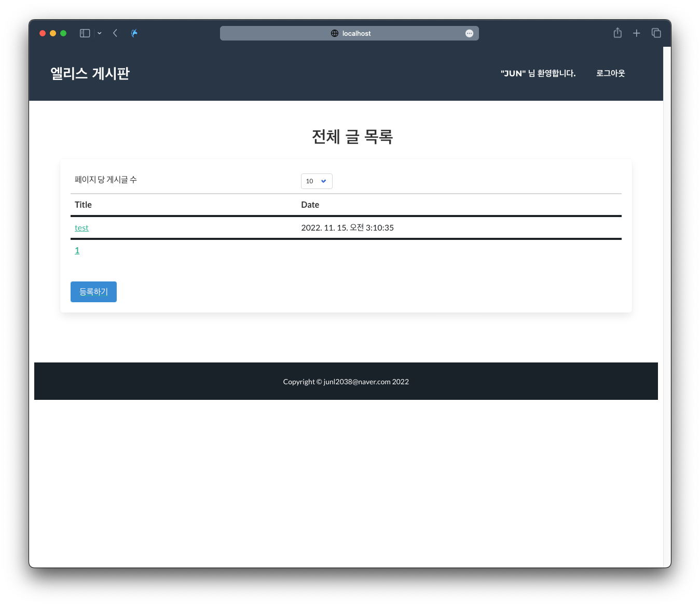Click the yellow minimize traffic light
700x606 pixels.
(52, 33)
